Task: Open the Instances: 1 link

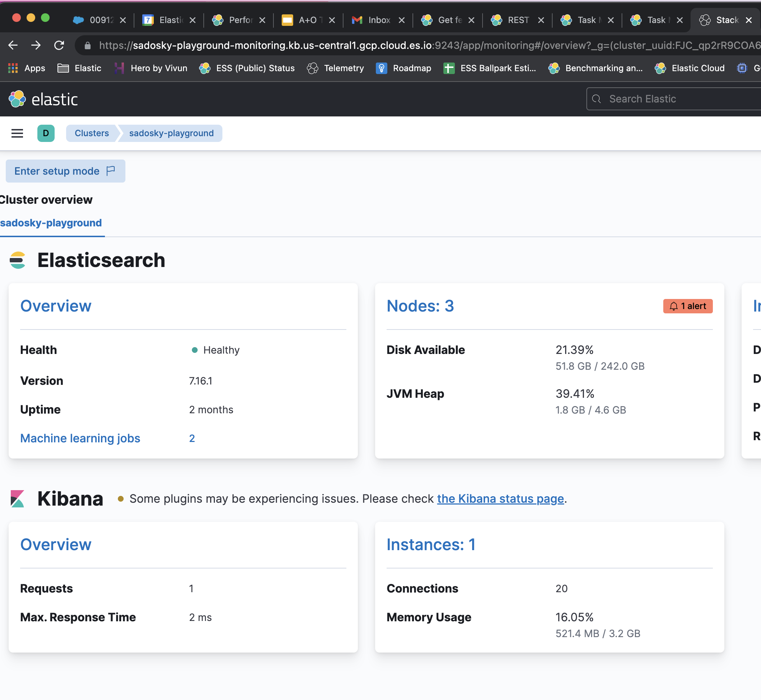Action: (x=431, y=545)
